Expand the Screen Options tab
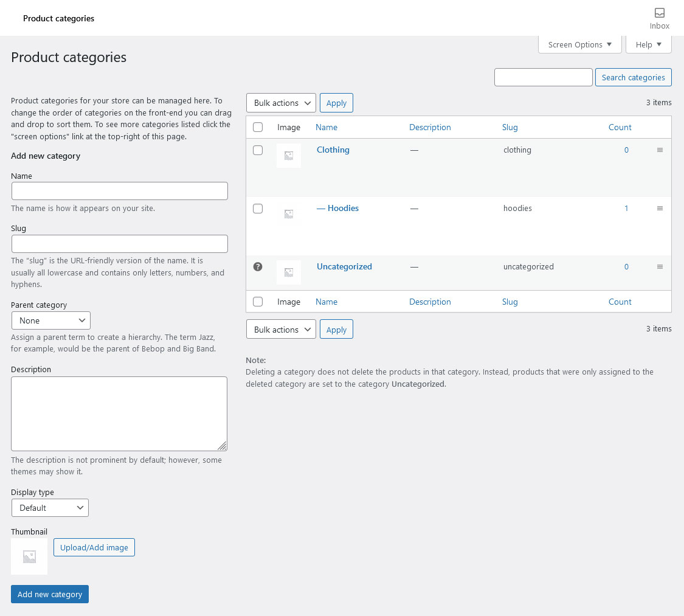Viewport: 684px width, 616px height. [580, 44]
